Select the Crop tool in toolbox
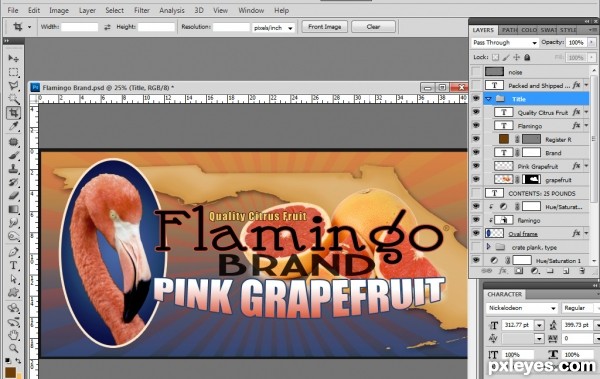600x379 pixels. coord(13,113)
